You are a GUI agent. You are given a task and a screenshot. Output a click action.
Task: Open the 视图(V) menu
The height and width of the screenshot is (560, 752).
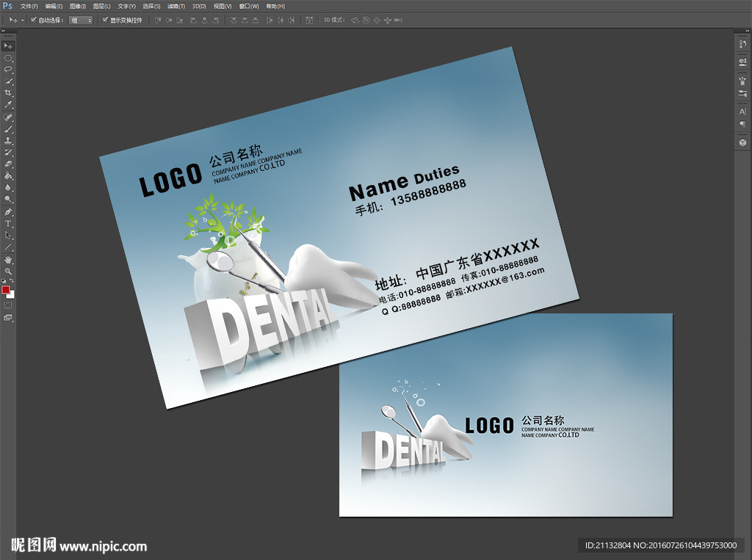(223, 6)
